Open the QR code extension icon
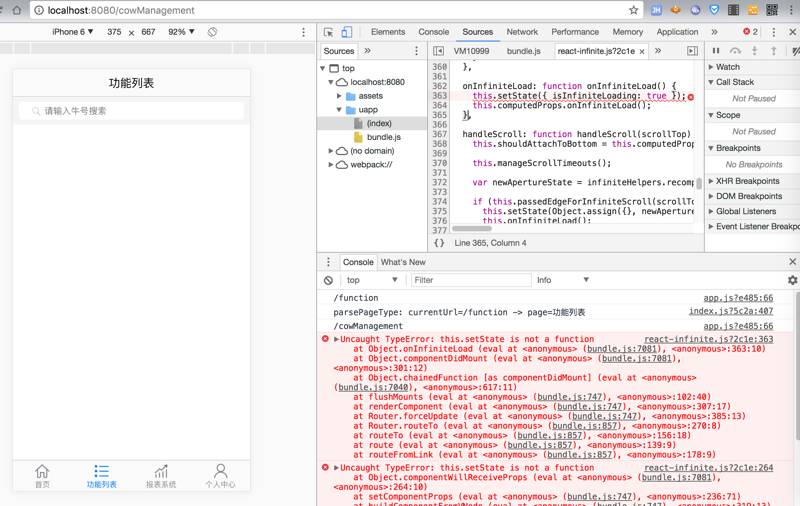Screen dimensions: 800x506 (772, 10)
